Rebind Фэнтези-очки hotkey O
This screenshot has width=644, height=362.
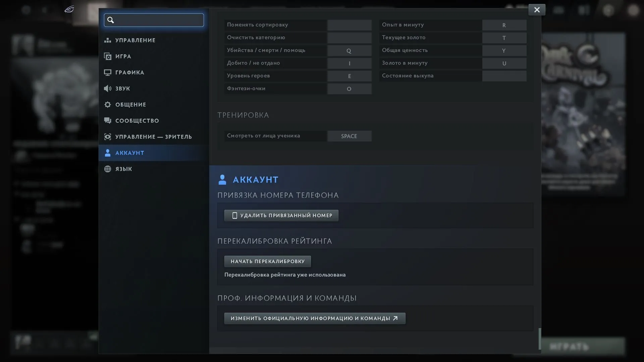tap(349, 89)
